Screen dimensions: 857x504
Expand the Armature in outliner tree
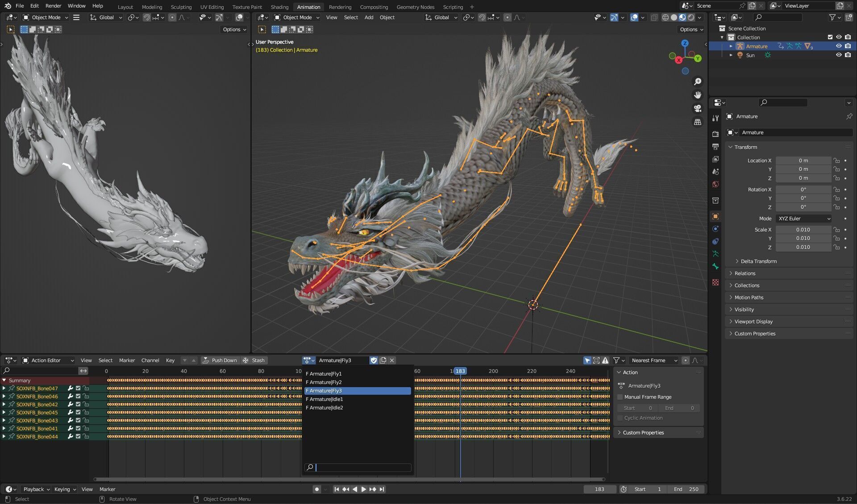[731, 46]
